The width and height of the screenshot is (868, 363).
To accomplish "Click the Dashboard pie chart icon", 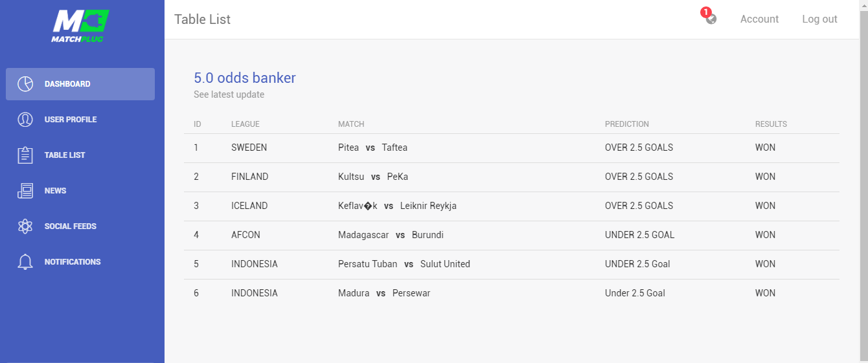I will (25, 84).
